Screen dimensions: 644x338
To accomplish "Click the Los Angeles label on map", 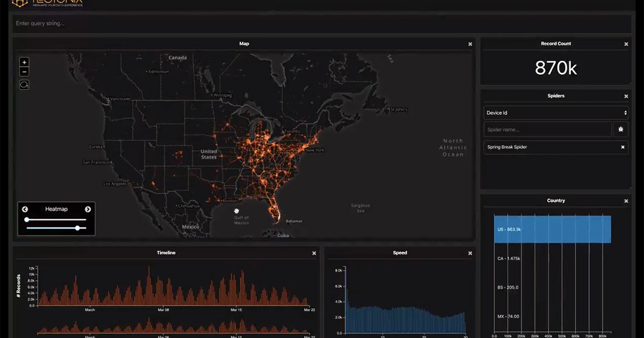I will tap(115, 183).
